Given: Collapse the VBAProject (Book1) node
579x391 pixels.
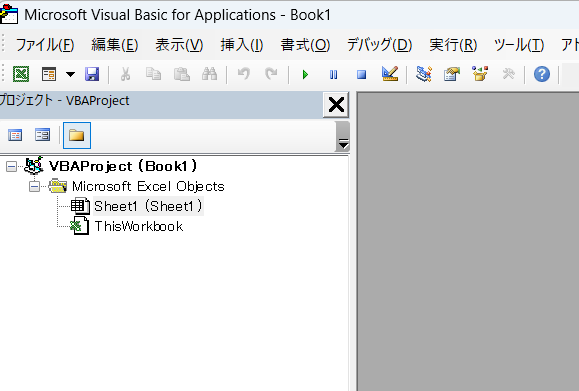Looking at the screenshot, I should 11,167.
